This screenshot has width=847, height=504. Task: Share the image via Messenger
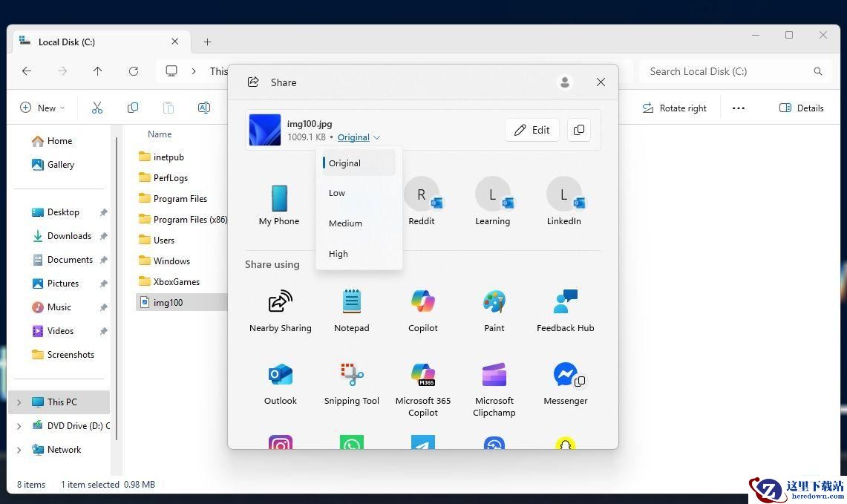(566, 384)
